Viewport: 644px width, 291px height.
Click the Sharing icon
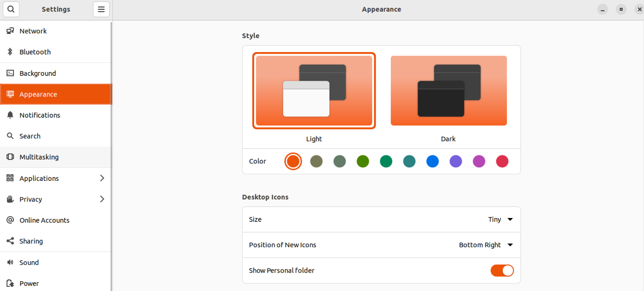(x=10, y=241)
